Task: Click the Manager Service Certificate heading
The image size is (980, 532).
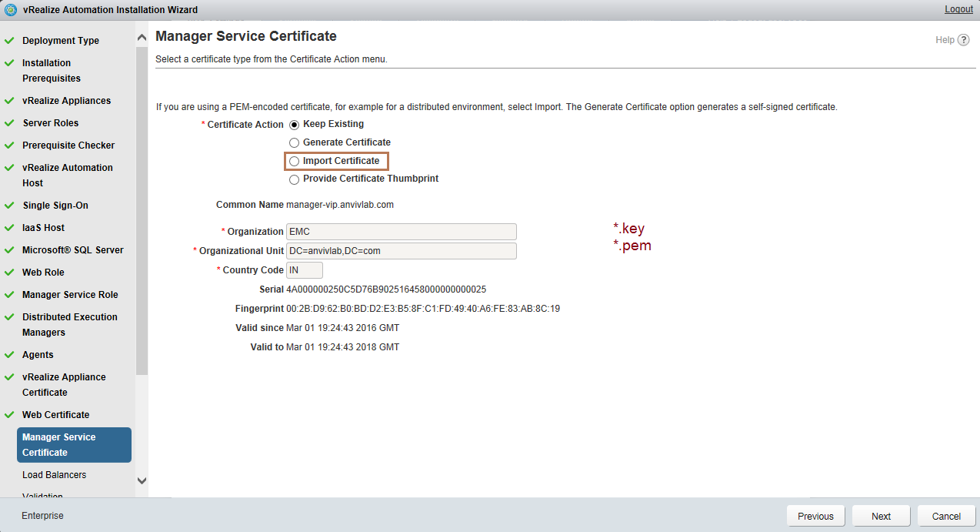Action: (x=246, y=36)
